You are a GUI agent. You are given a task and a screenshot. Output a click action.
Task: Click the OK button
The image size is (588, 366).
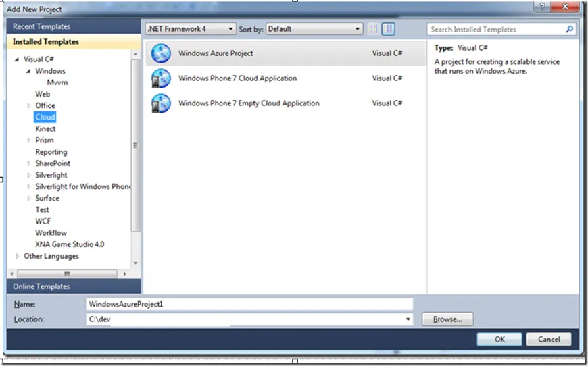coord(499,339)
